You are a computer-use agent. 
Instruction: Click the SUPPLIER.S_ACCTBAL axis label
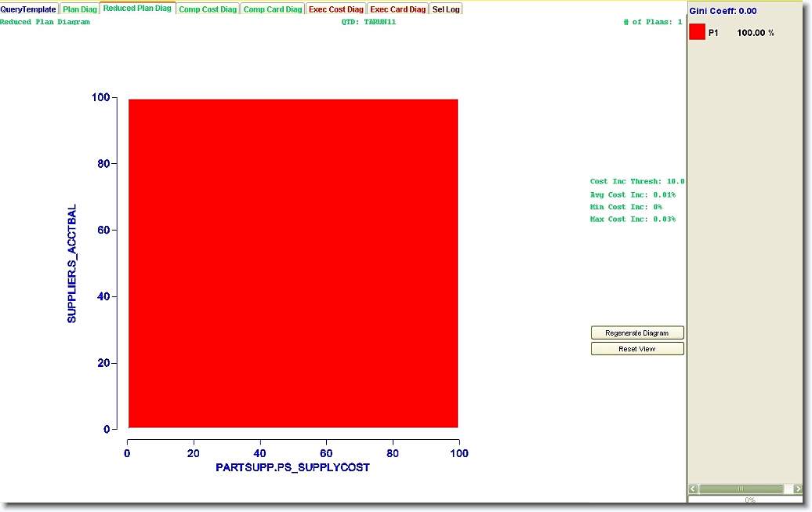(x=72, y=263)
